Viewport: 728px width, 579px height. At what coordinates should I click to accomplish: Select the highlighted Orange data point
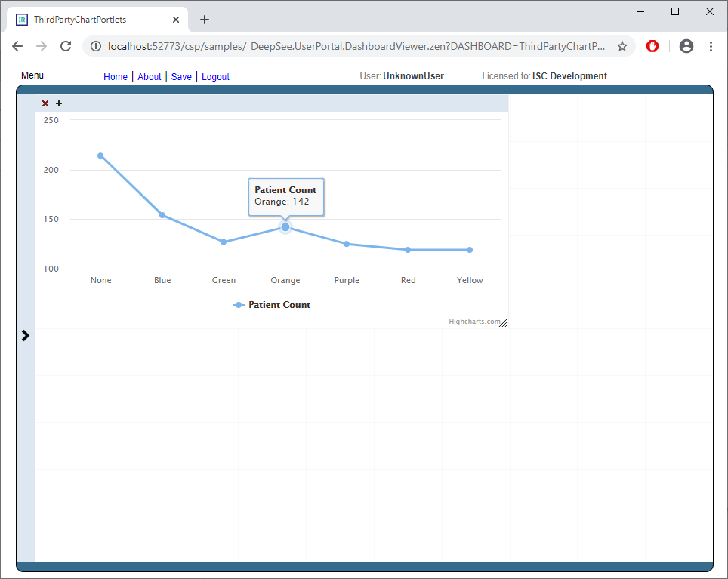(285, 227)
